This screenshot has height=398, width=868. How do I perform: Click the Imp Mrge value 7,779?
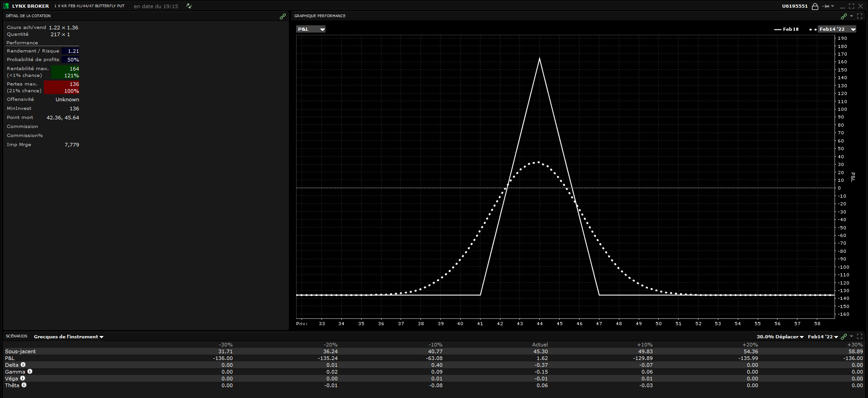tap(72, 145)
